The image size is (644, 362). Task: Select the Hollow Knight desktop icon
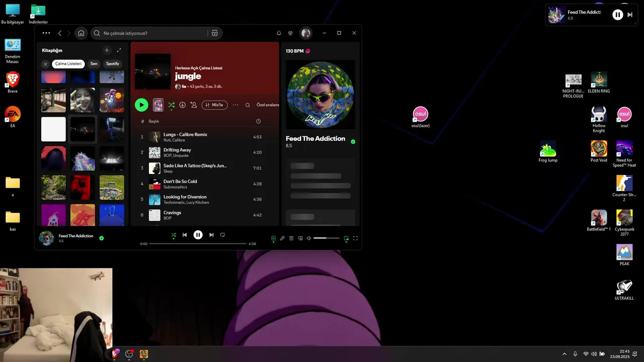click(599, 120)
